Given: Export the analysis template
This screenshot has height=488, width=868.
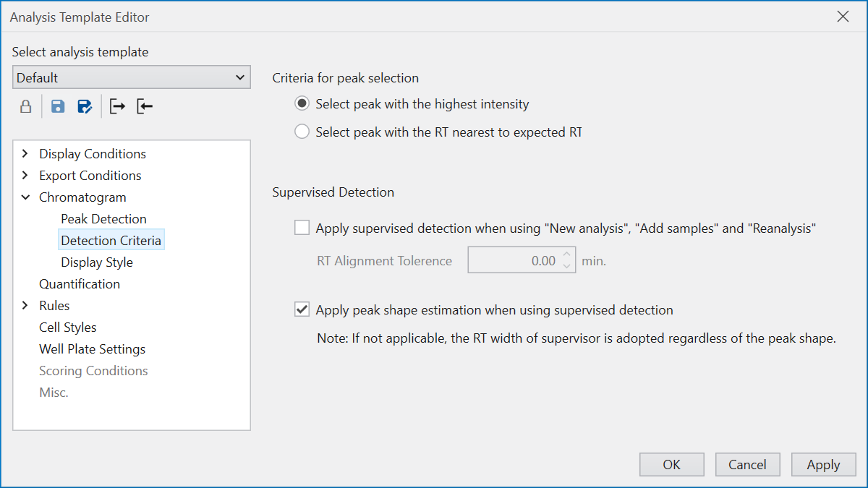Looking at the screenshot, I should coord(116,106).
